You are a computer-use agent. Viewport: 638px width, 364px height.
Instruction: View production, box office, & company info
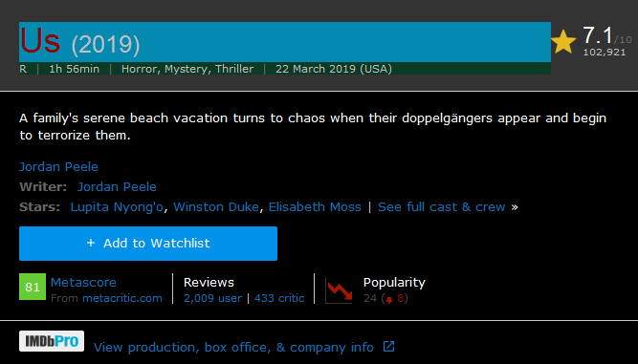click(x=233, y=348)
